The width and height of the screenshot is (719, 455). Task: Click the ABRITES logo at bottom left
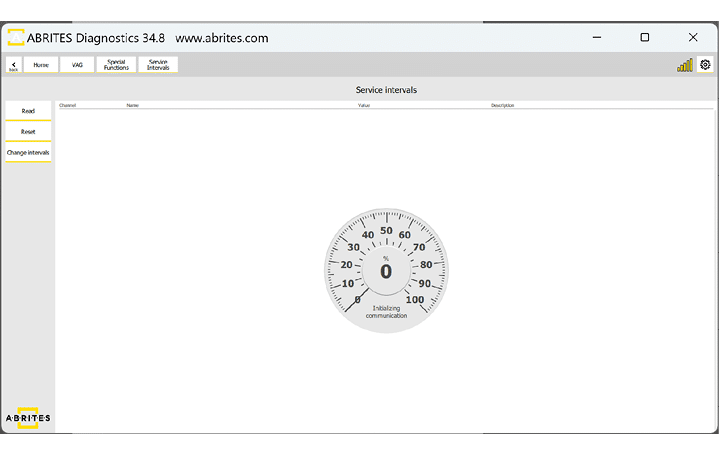tap(28, 417)
